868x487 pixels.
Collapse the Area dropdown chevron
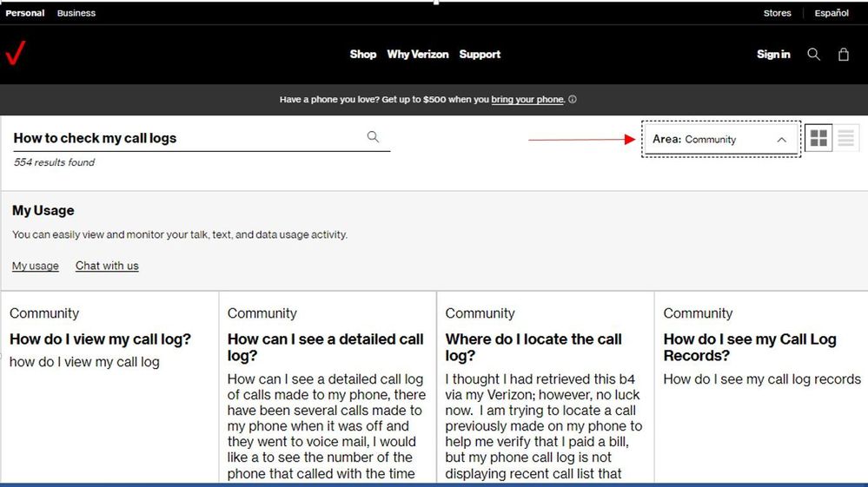[x=781, y=140]
